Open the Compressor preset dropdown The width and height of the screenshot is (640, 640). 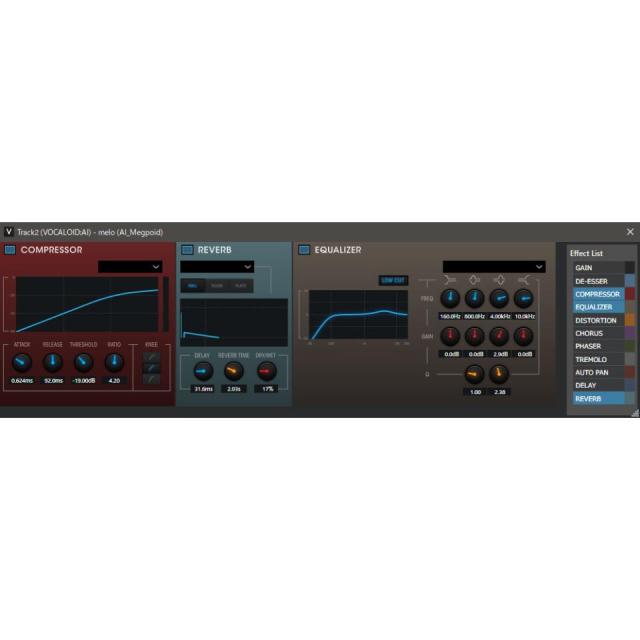(130, 267)
